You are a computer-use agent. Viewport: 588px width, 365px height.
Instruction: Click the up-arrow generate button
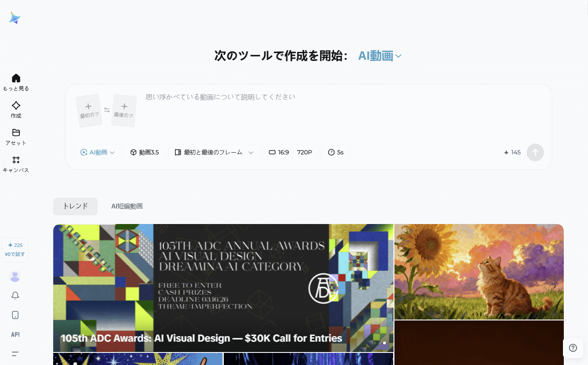tap(535, 152)
